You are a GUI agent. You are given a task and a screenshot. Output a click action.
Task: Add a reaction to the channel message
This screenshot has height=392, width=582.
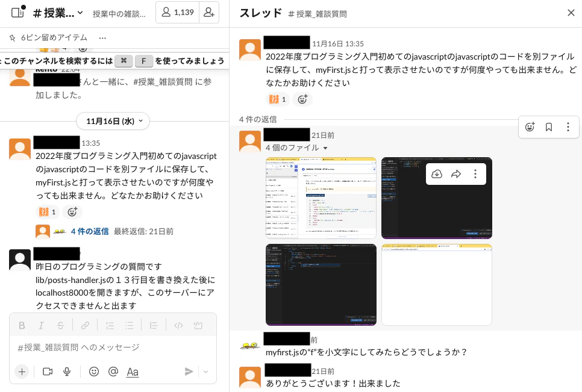72,212
